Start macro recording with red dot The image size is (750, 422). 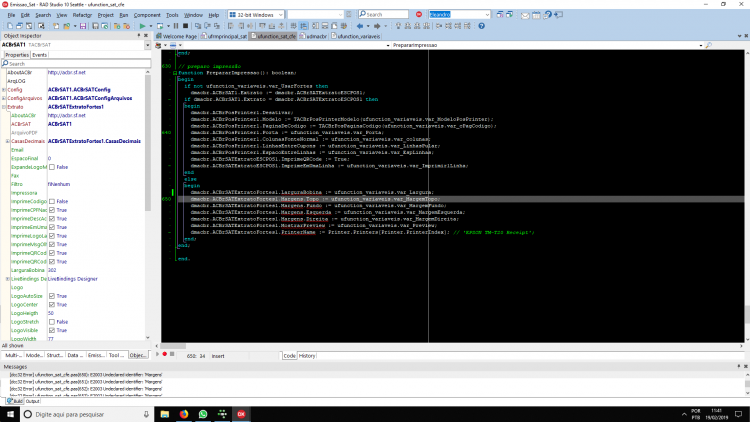[165, 355]
